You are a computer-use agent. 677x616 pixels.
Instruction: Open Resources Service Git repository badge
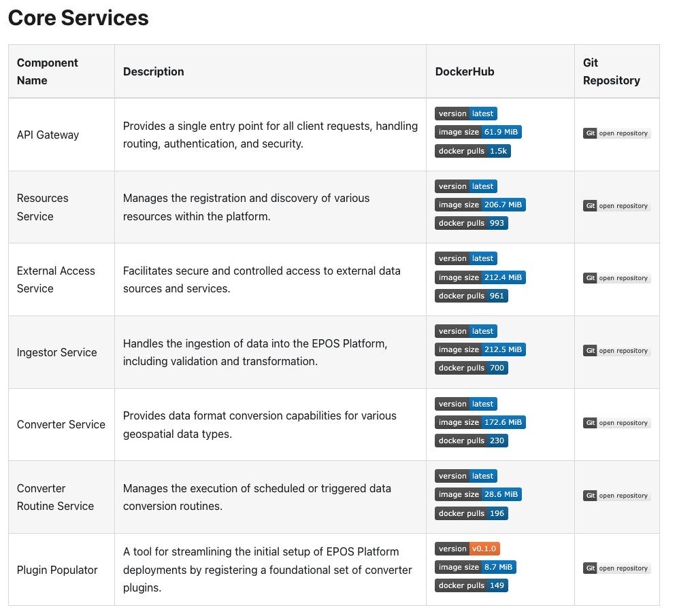616,206
